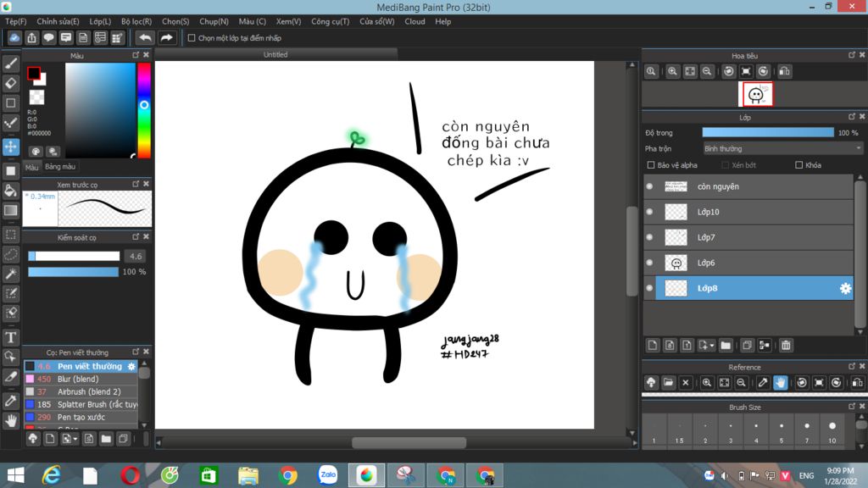Image resolution: width=868 pixels, height=488 pixels.
Task: Click the black foreground color swatch
Action: click(34, 73)
